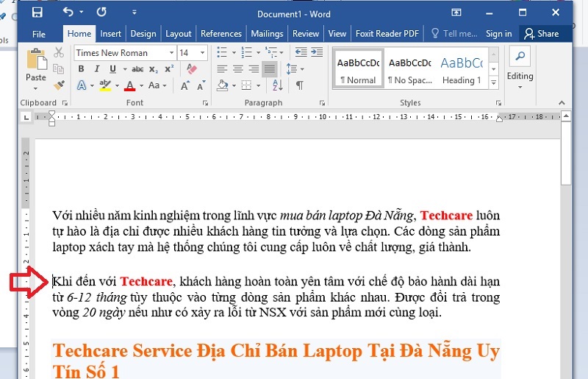Align text right
The width and height of the screenshot is (588, 379).
pyautogui.click(x=254, y=69)
